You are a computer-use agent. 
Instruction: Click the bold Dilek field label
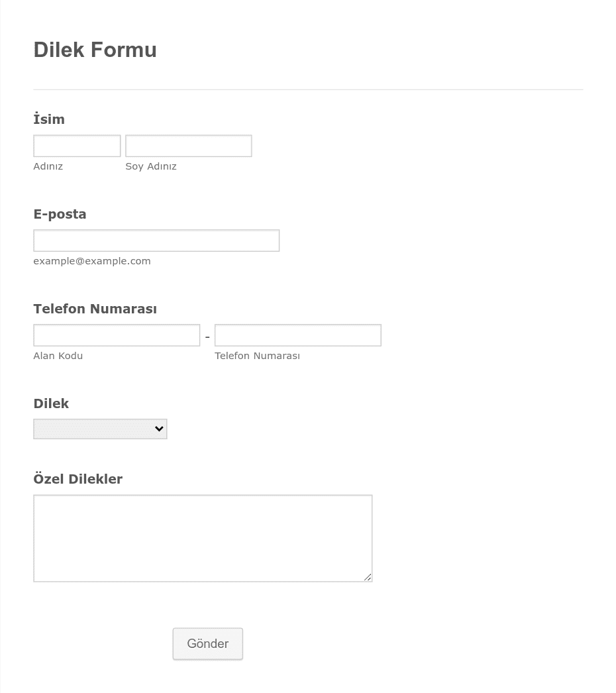coord(51,403)
